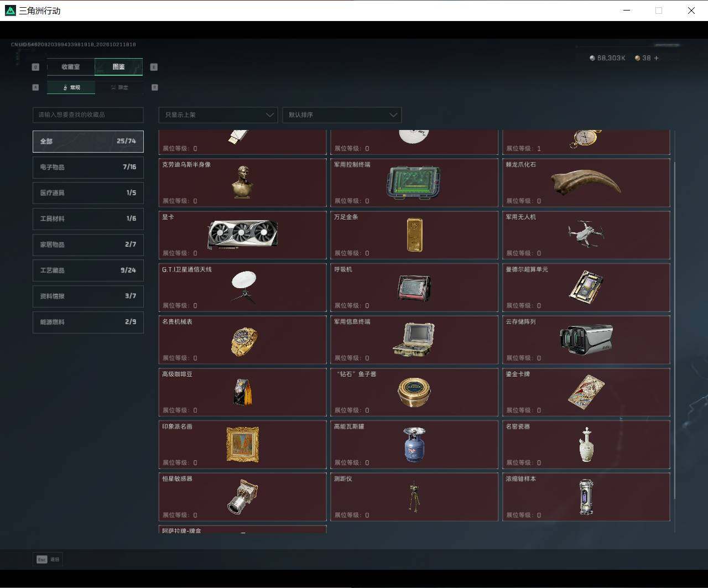Filter by 工具材料 category
The height and width of the screenshot is (588, 708).
coord(88,218)
